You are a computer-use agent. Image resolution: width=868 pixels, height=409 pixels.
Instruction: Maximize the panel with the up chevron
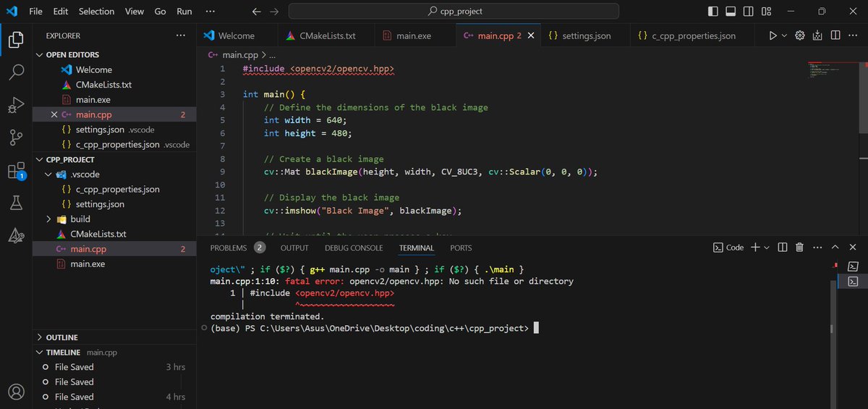[835, 247]
